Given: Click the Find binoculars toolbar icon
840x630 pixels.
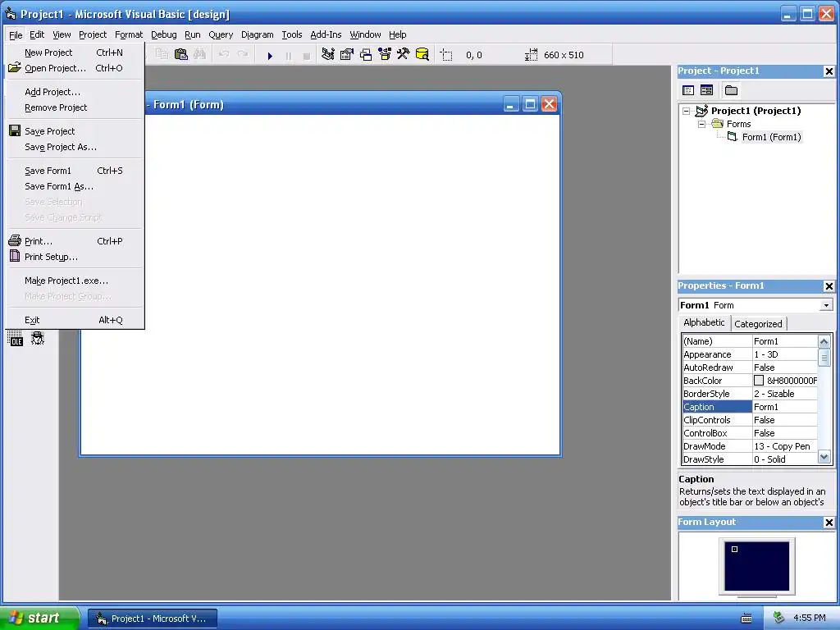Looking at the screenshot, I should 200,54.
